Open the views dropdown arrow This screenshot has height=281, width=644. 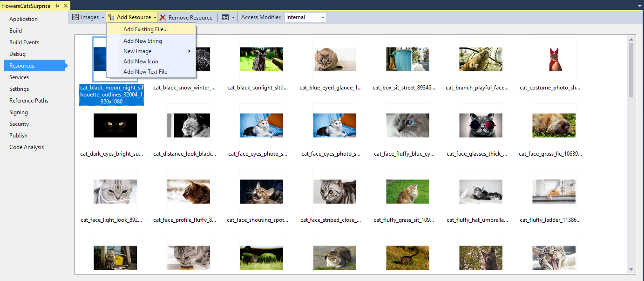pyautogui.click(x=233, y=17)
